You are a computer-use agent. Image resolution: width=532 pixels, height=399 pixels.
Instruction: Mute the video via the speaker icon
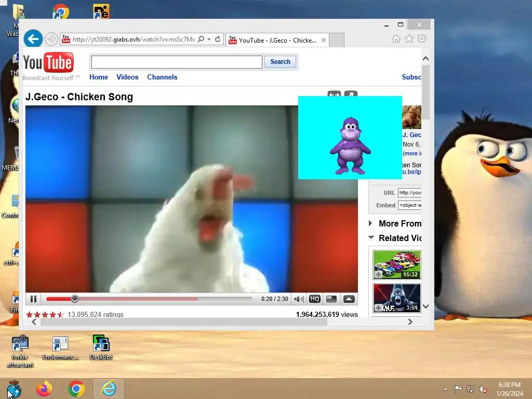click(299, 299)
